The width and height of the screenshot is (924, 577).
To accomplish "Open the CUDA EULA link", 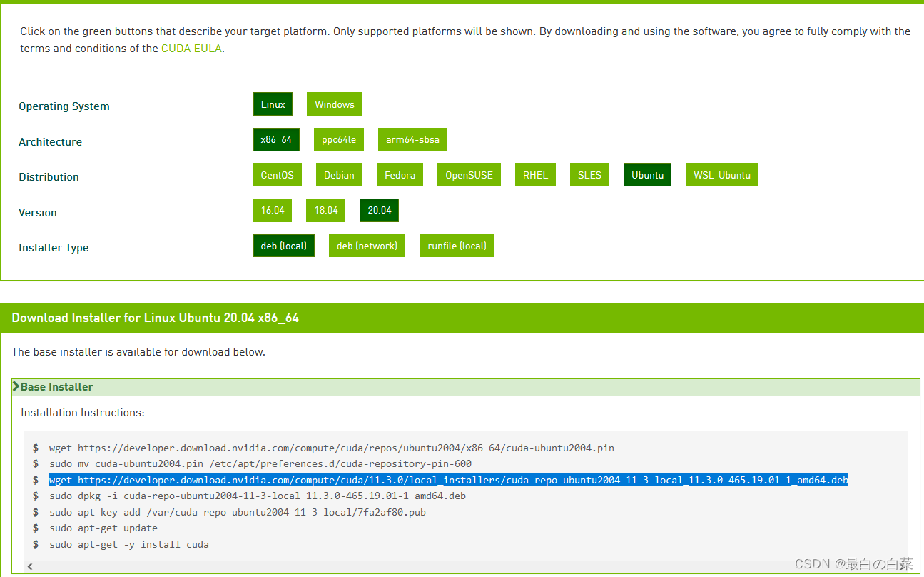I will click(x=192, y=49).
